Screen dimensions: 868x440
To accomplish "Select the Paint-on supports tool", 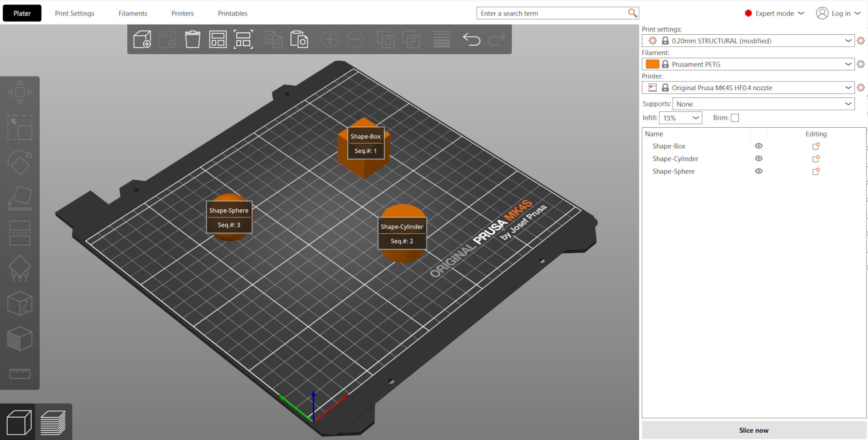I will point(20,268).
